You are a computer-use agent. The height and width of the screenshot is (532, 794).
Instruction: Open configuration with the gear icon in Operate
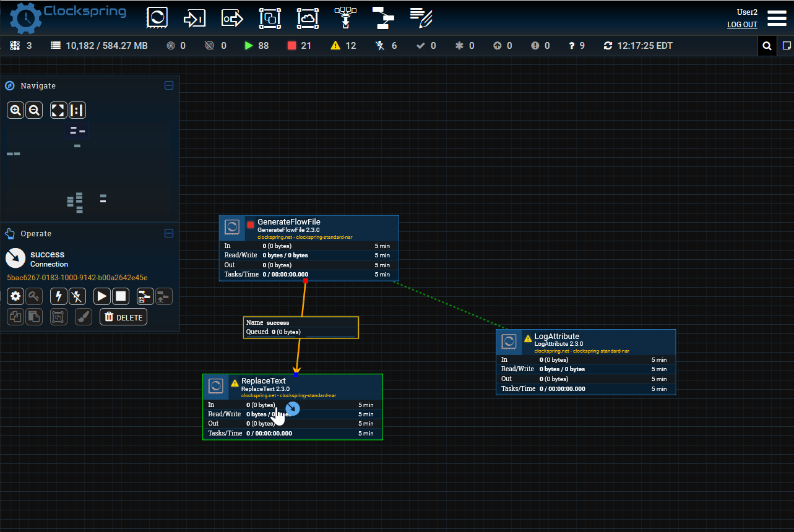pyautogui.click(x=15, y=296)
